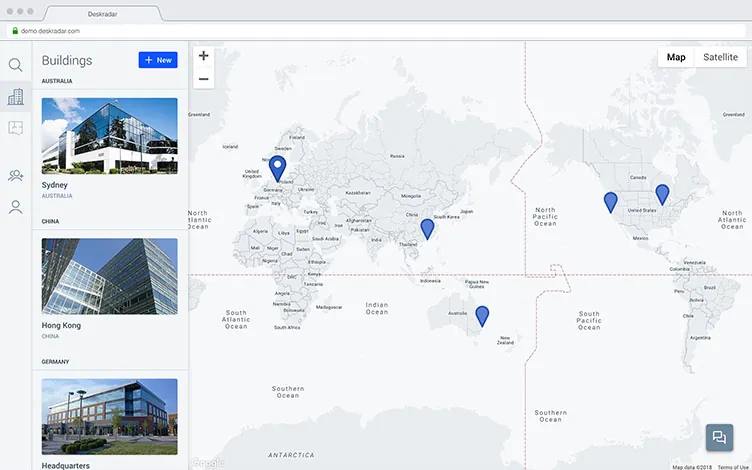The width and height of the screenshot is (752, 470).
Task: Click the Indian Ocean label on map
Action: click(x=377, y=308)
